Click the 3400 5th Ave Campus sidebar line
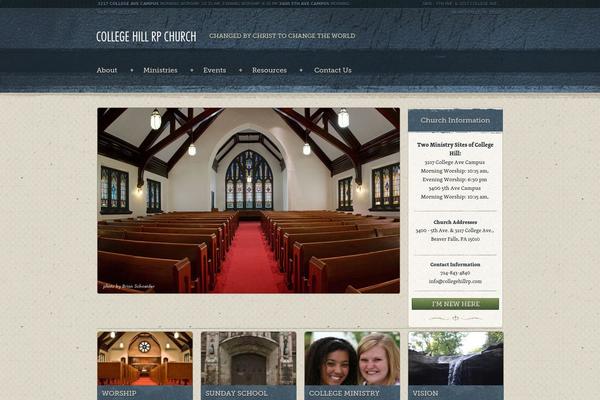The image size is (600, 400). [455, 188]
